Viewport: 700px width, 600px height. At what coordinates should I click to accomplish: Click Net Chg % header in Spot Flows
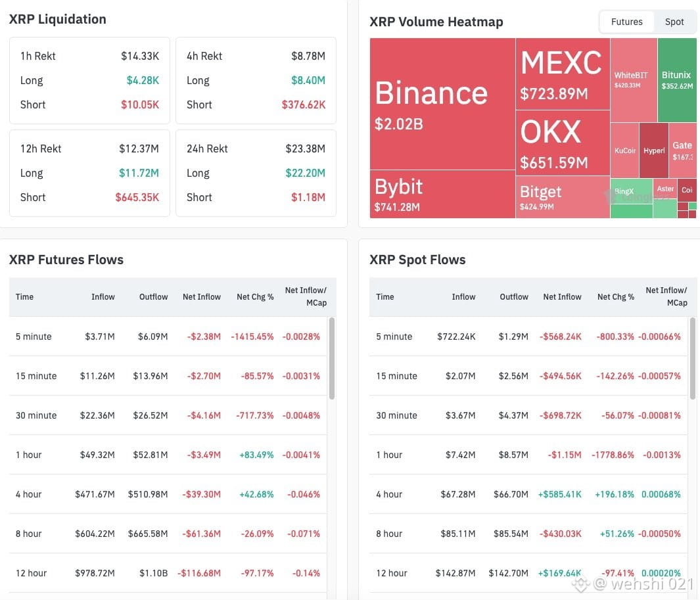point(616,297)
